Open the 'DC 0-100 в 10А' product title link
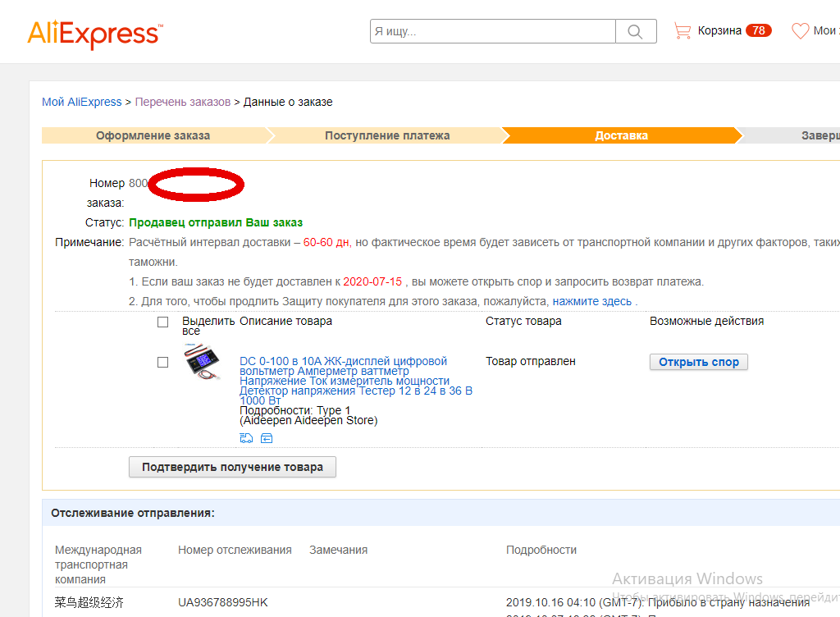Screen dimensions: 840x617 356,381
